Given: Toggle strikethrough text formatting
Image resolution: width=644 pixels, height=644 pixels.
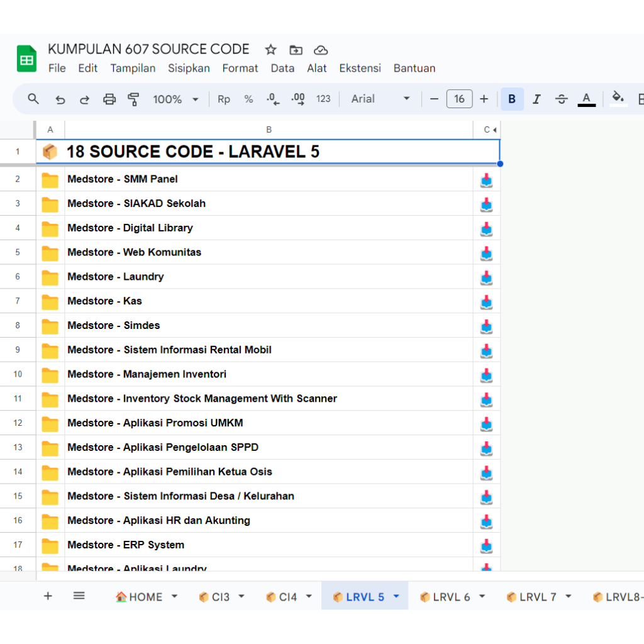Looking at the screenshot, I should [562, 99].
